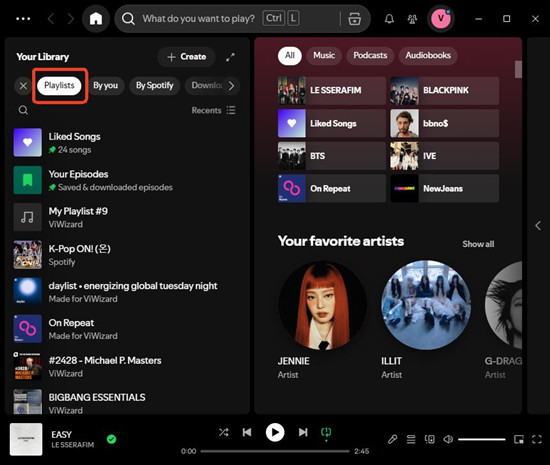Open the daylist playlist
550x465 pixels.
127,292
